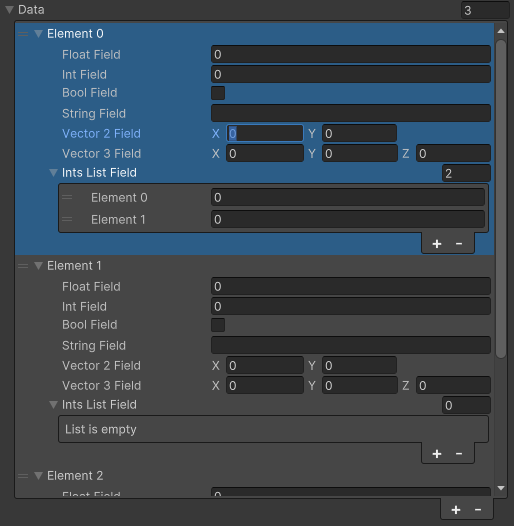Click the scroll up arrow
514x526 pixels.
(501, 31)
